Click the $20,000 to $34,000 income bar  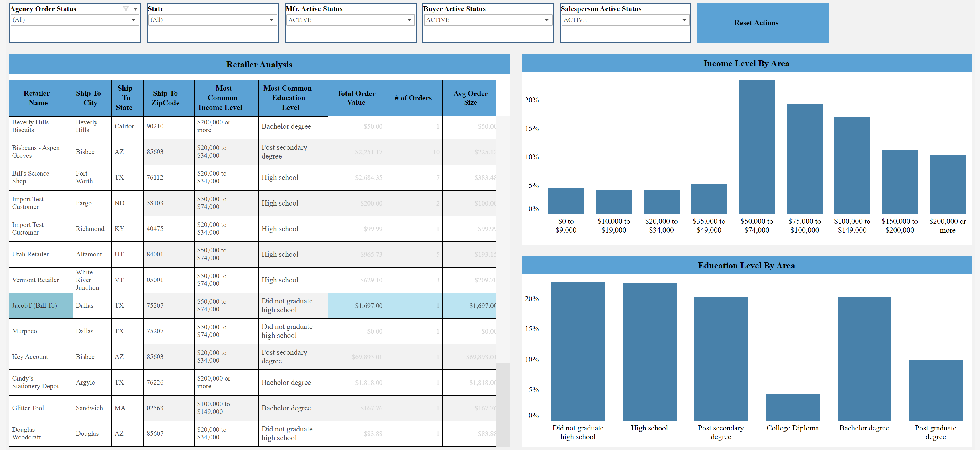coord(661,202)
